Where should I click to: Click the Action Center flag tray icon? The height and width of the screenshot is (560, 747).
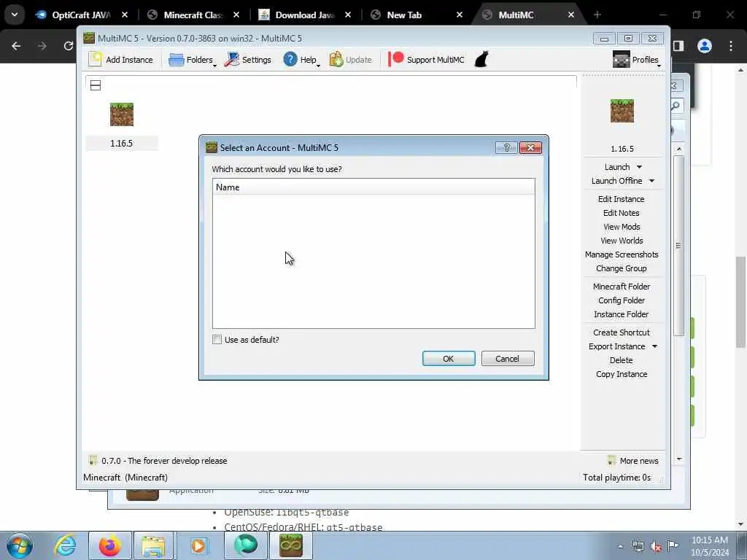click(x=673, y=547)
